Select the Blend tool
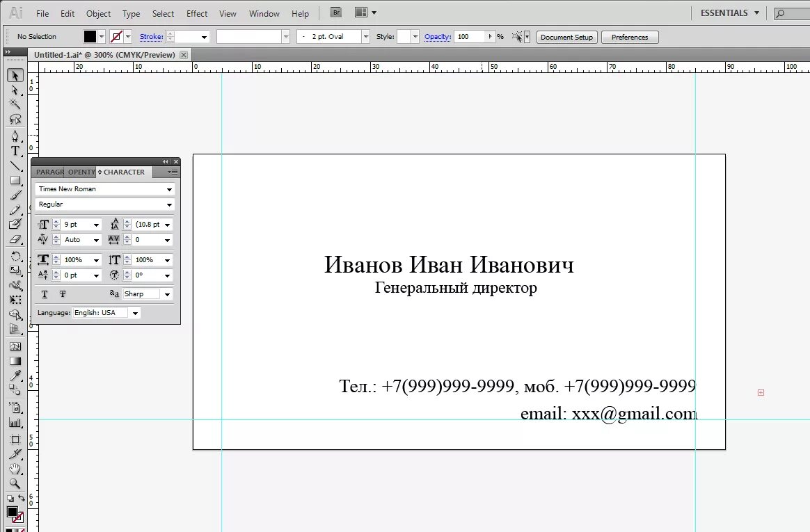The height and width of the screenshot is (532, 810). tap(15, 390)
